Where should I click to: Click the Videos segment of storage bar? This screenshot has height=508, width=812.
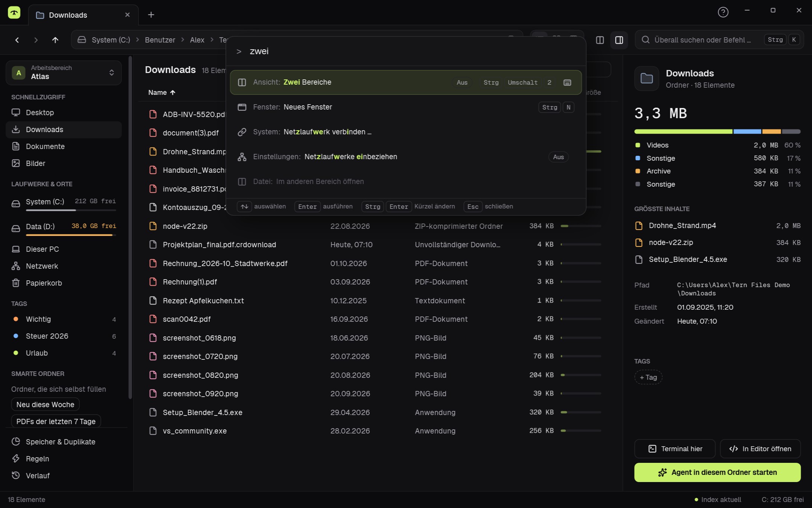[683, 132]
